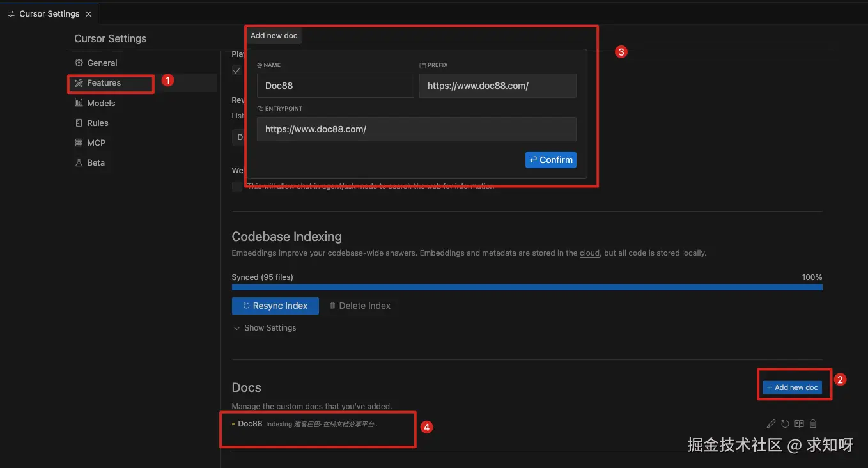This screenshot has height=468, width=868.
Task: Open the Models settings section
Action: 101,103
